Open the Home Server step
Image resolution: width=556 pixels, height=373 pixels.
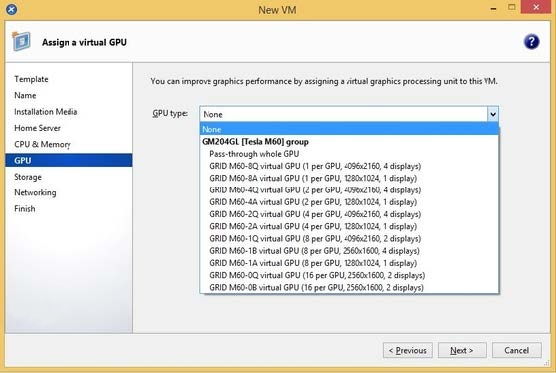[37, 128]
